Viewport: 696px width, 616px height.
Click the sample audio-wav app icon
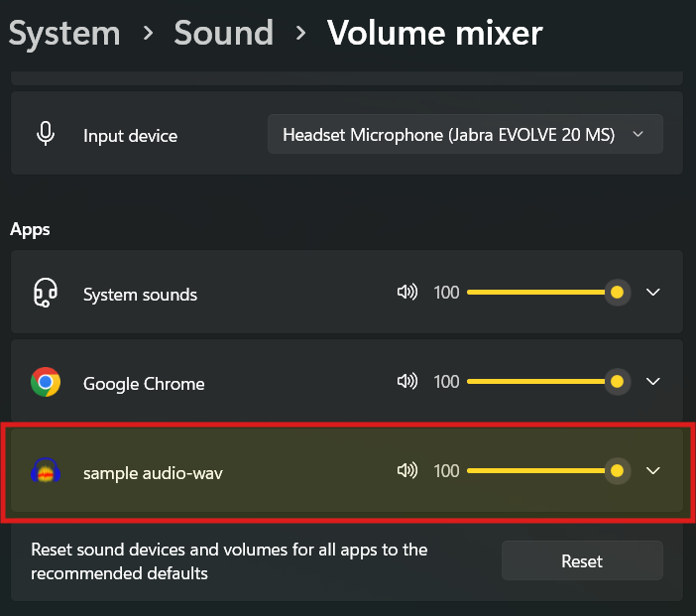coord(46,472)
